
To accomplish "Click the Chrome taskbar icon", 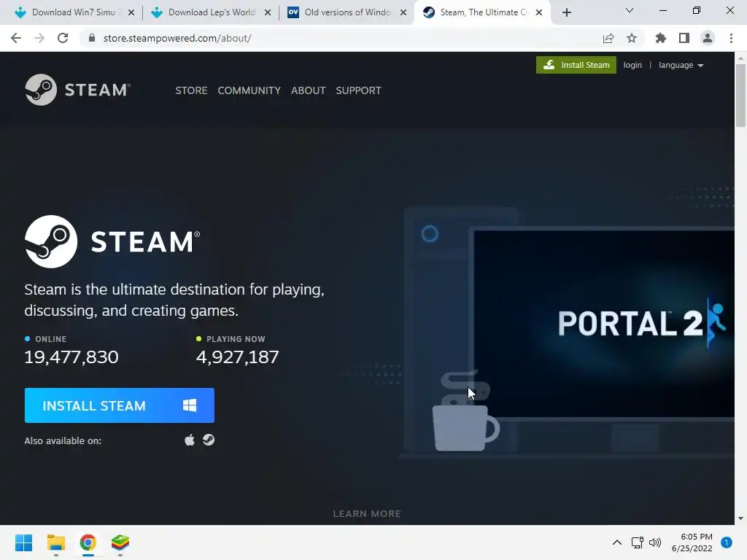I will [x=88, y=542].
